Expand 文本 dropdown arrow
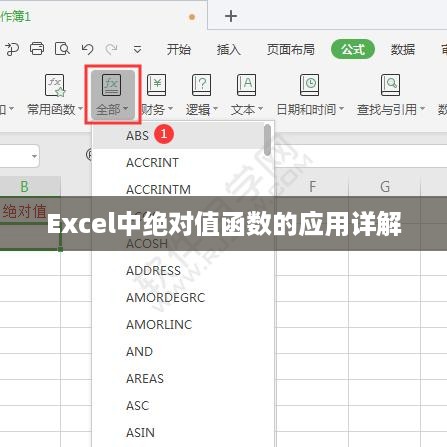This screenshot has height=447, width=447. pos(261,109)
